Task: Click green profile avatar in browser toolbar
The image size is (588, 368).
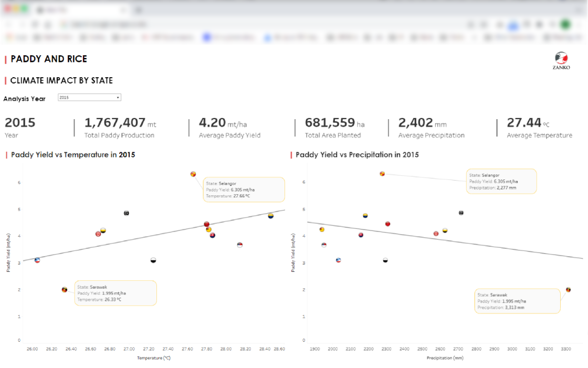Action: point(565,24)
